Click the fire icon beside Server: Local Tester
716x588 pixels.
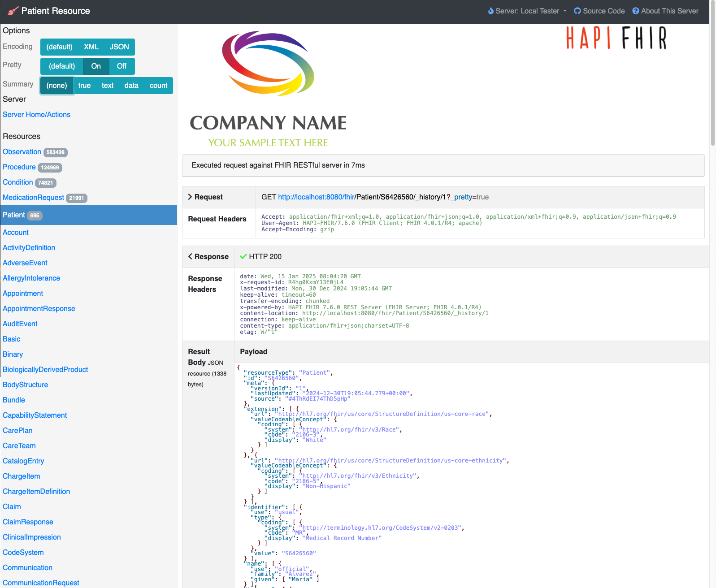coord(490,11)
